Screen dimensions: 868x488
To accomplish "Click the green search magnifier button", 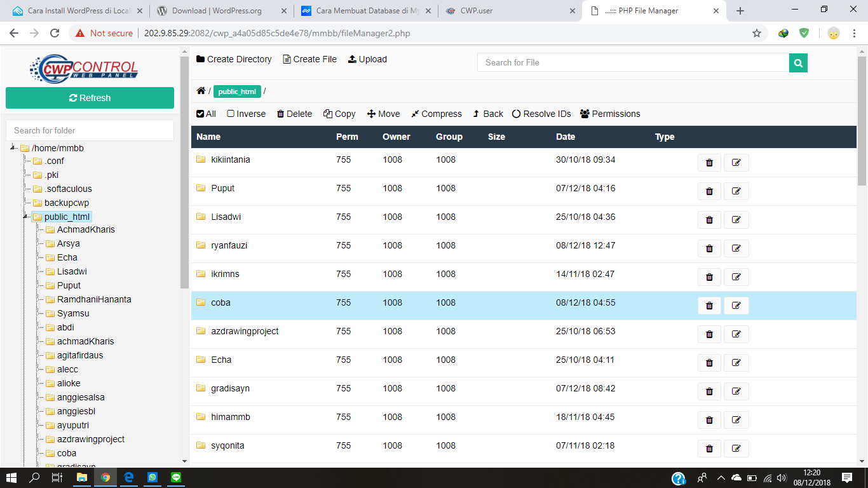I will coord(798,62).
